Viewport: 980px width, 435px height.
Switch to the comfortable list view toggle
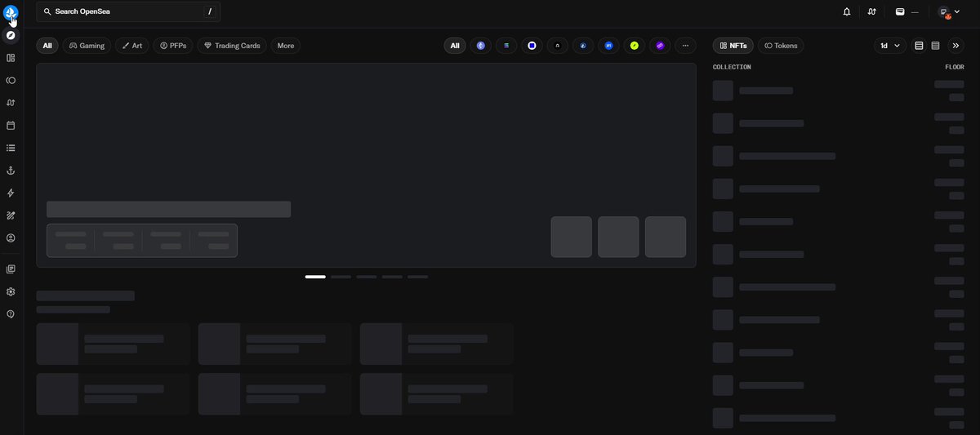coord(919,46)
